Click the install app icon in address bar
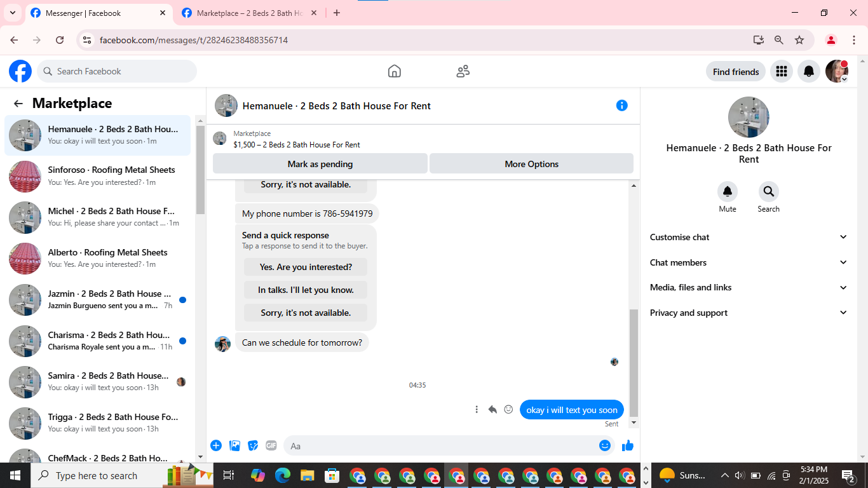The width and height of the screenshot is (868, 488). 759,40
